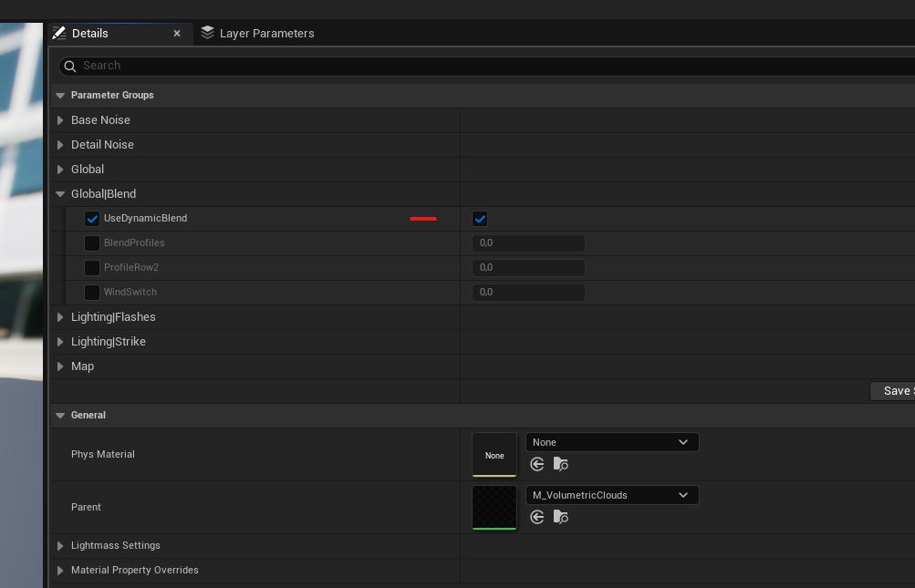Use selected asset for Parent material

pos(536,517)
